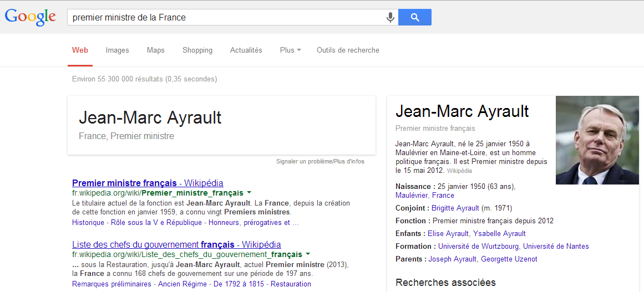Expand green arrow beside Premier_ministre_français URL
The height and width of the screenshot is (292, 644).
click(249, 193)
